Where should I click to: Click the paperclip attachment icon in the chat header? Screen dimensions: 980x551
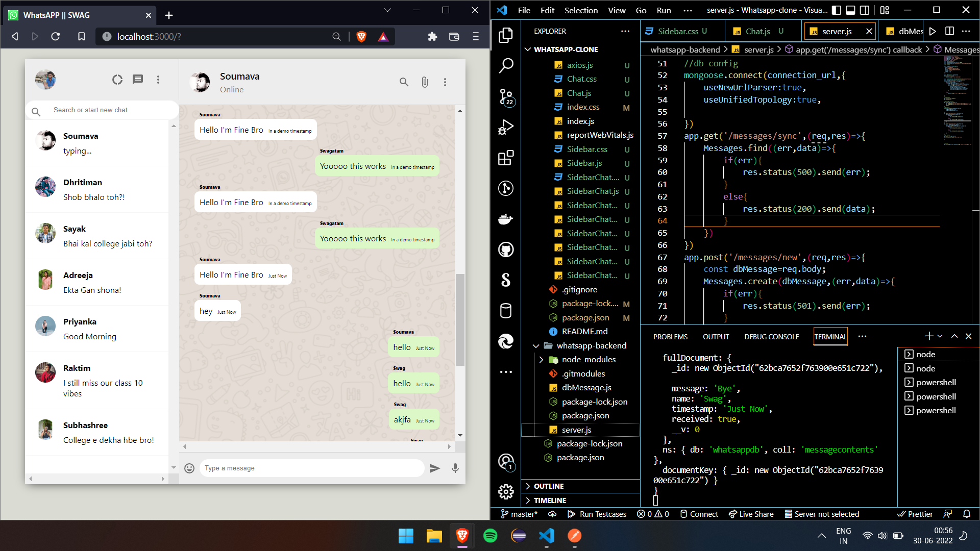(425, 82)
